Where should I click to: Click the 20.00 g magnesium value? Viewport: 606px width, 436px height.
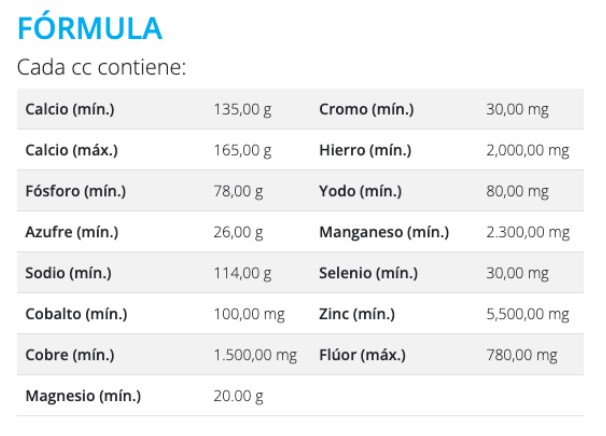tap(238, 396)
